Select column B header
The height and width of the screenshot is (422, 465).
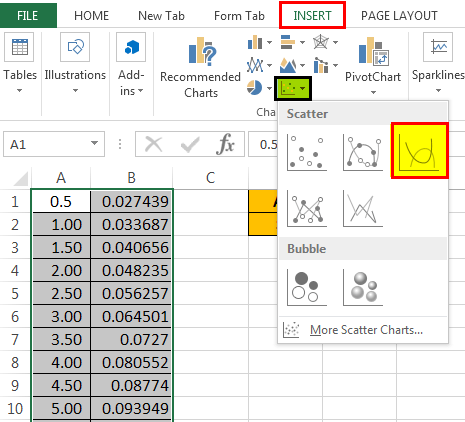click(132, 178)
